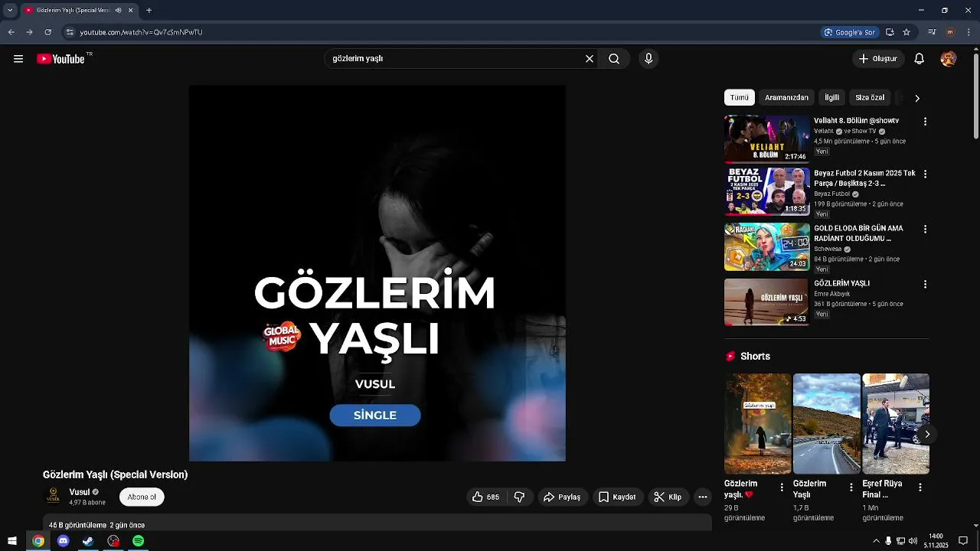Open options menu for Emre Akbıyık GÖZLERİM YAŞLI video

925,284
